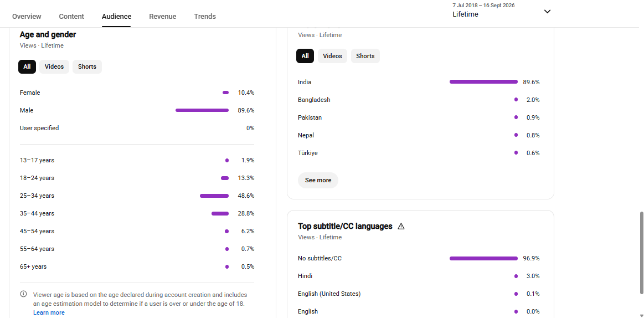Image resolution: width=644 pixels, height=318 pixels.
Task: Click the 48.6% value
Action: [x=246, y=196]
